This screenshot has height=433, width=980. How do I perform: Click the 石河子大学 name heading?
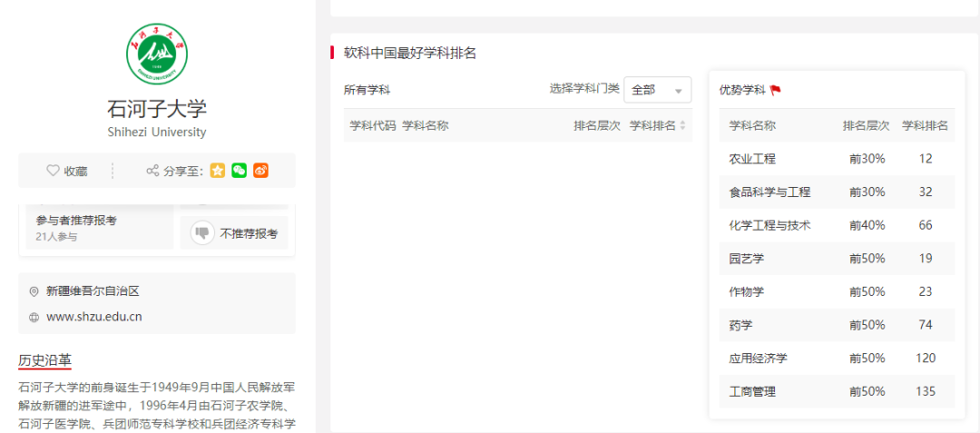[x=157, y=109]
